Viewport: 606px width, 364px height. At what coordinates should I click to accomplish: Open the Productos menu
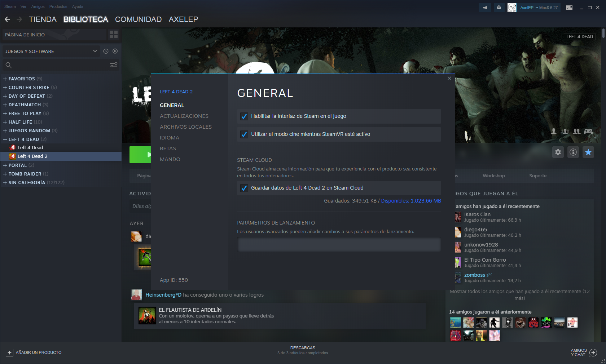[x=58, y=6]
